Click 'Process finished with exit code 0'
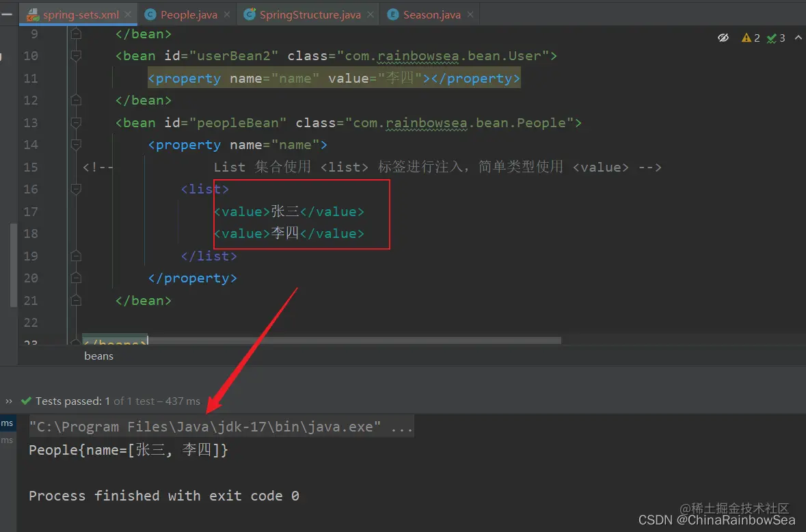Screen dimensions: 806x532 pyautogui.click(x=164, y=496)
